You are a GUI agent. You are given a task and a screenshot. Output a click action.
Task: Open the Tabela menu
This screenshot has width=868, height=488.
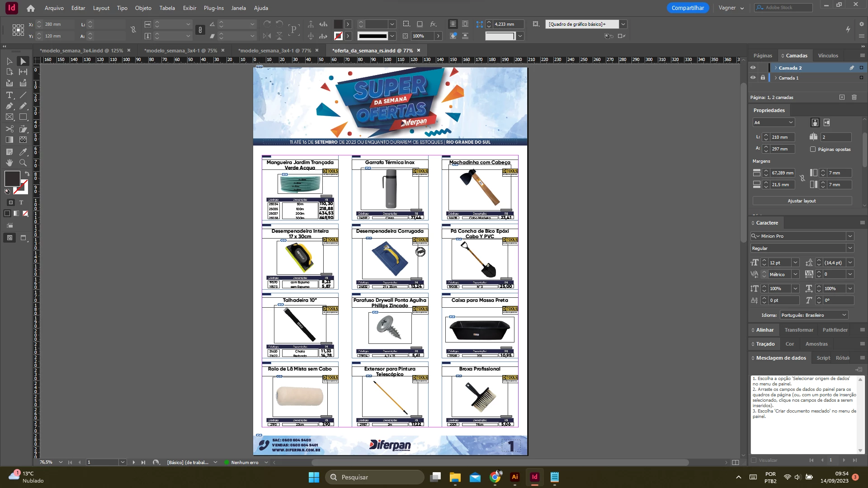(167, 8)
